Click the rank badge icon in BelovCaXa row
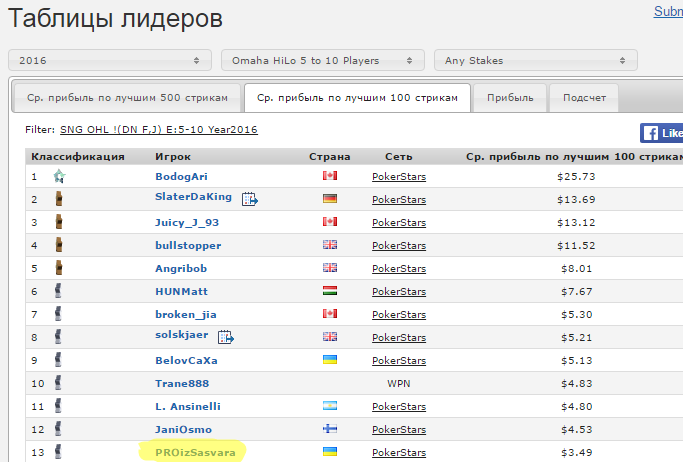683x462 pixels. [58, 360]
